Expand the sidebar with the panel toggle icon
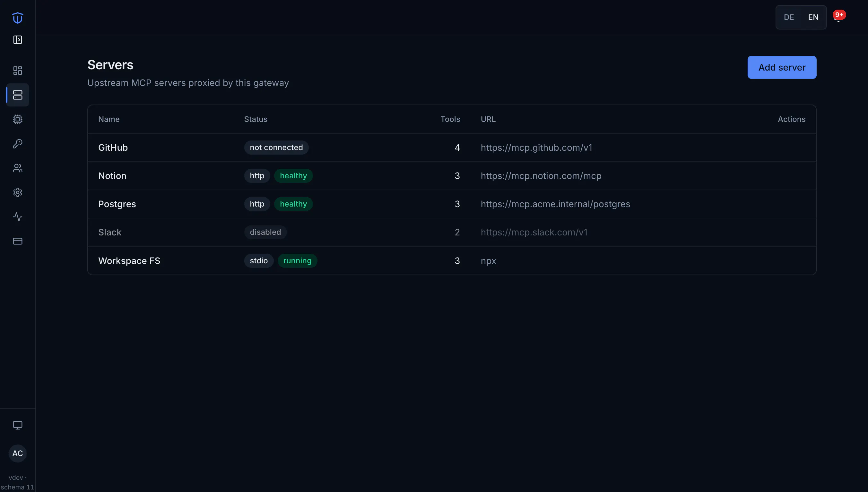868x492 pixels. (x=18, y=40)
